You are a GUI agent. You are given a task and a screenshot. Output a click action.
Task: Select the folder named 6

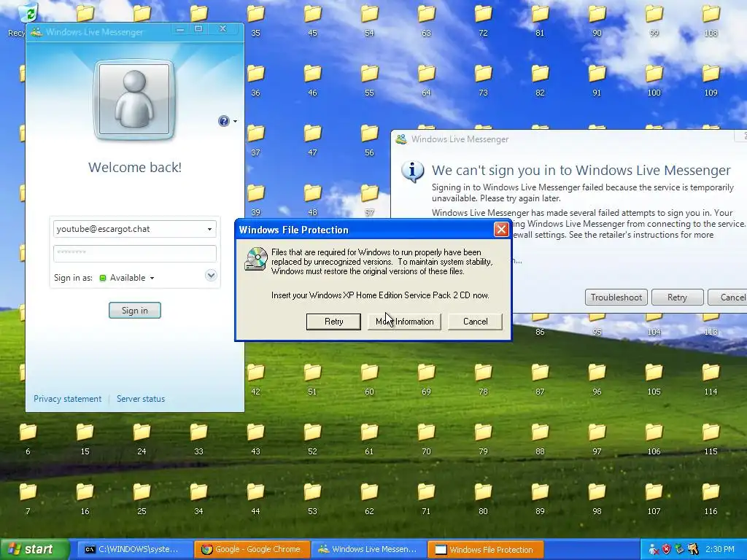pos(28,439)
